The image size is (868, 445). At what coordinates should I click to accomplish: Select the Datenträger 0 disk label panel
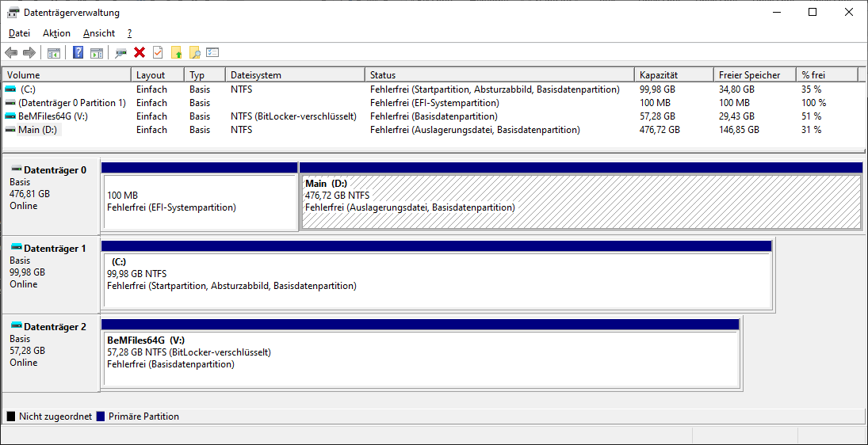pyautogui.click(x=51, y=196)
